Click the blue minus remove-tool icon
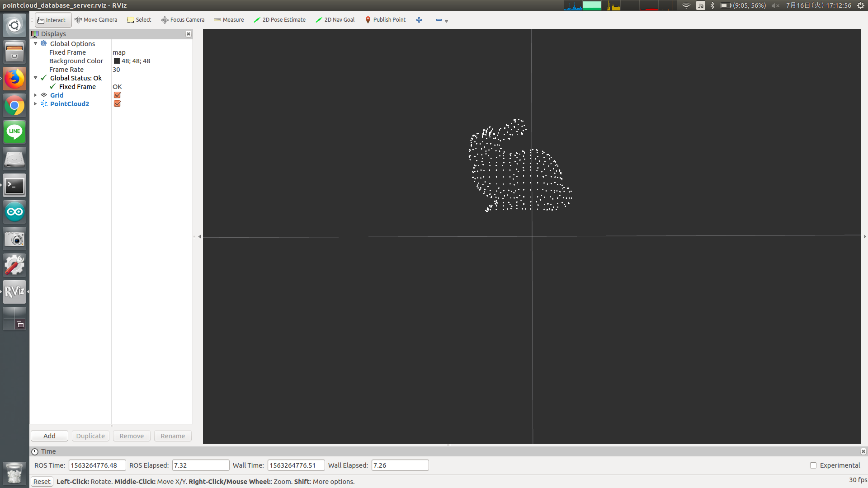The height and width of the screenshot is (488, 868). click(439, 20)
